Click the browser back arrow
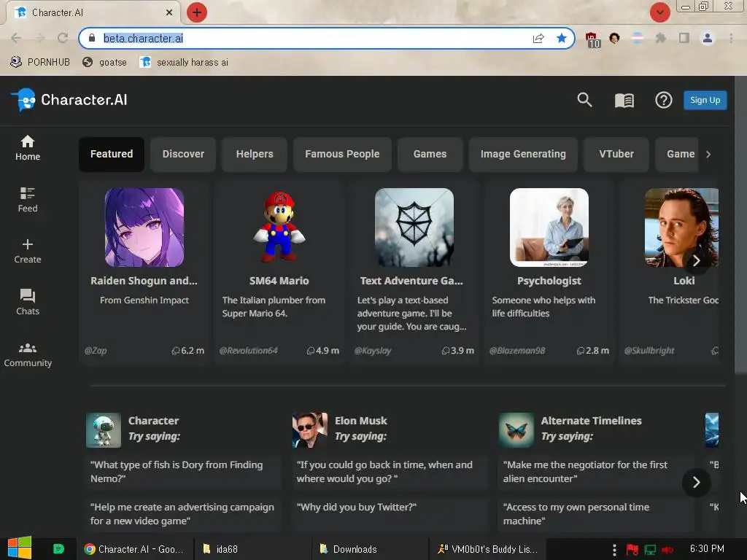 [x=16, y=38]
